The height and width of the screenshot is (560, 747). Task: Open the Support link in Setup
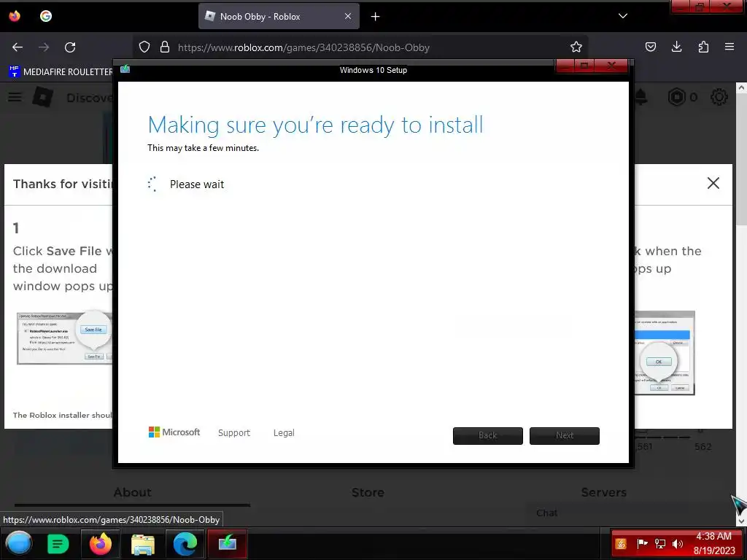pos(234,433)
